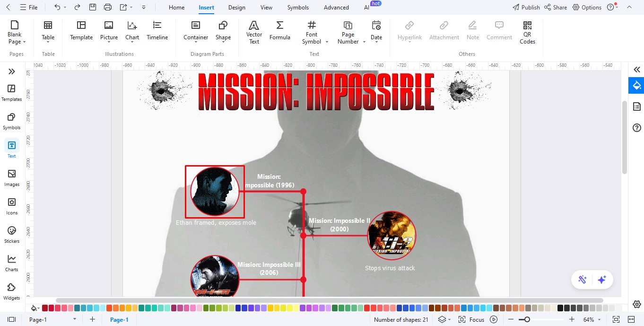
Task: Expand the left sidebar with double chevron
Action: (12, 71)
